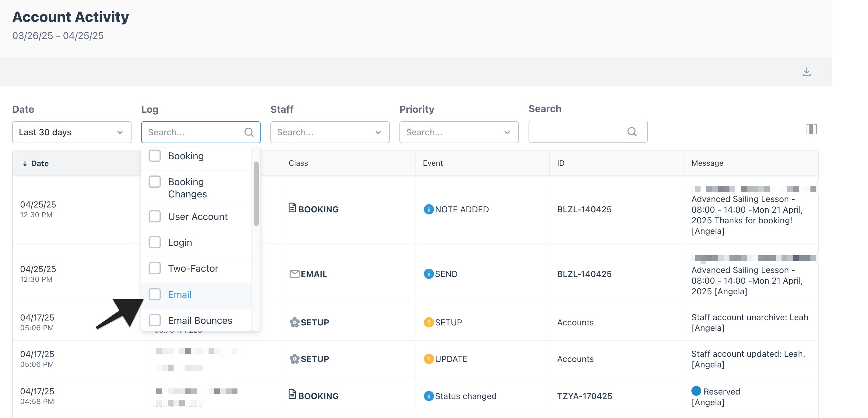Click the info icon beside SEND
The width and height of the screenshot is (868, 418).
[428, 274]
